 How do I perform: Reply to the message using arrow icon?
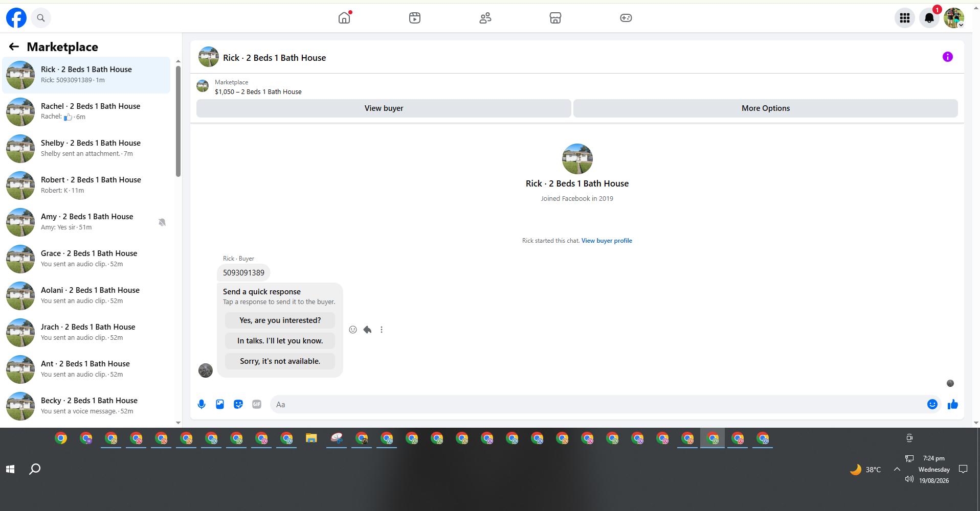click(367, 330)
